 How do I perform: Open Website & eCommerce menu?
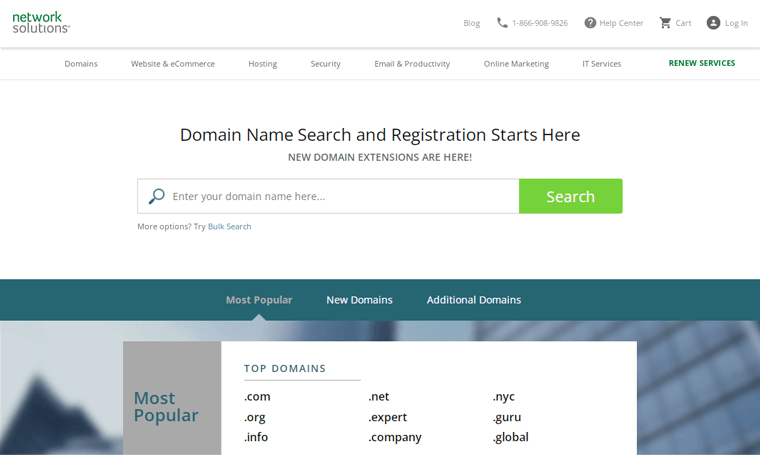pos(173,63)
